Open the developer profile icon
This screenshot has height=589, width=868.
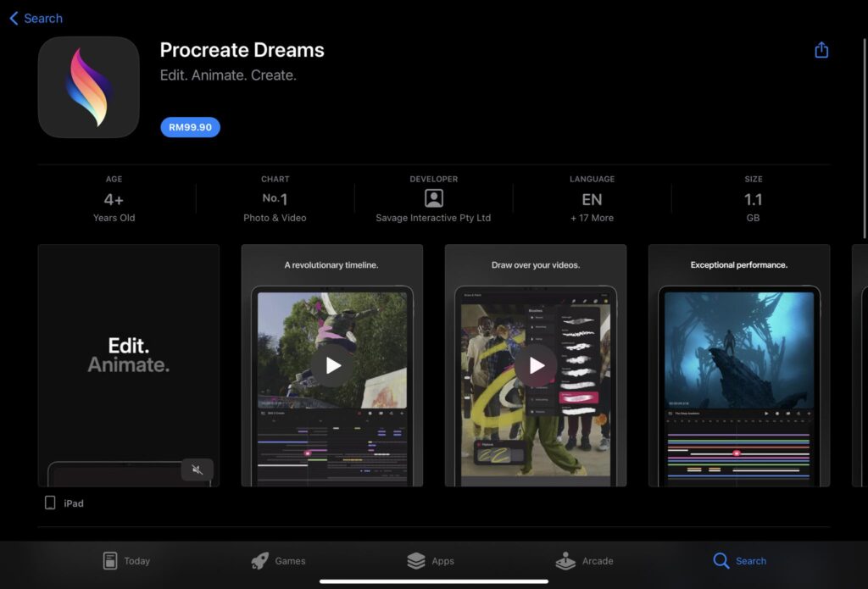coord(433,198)
